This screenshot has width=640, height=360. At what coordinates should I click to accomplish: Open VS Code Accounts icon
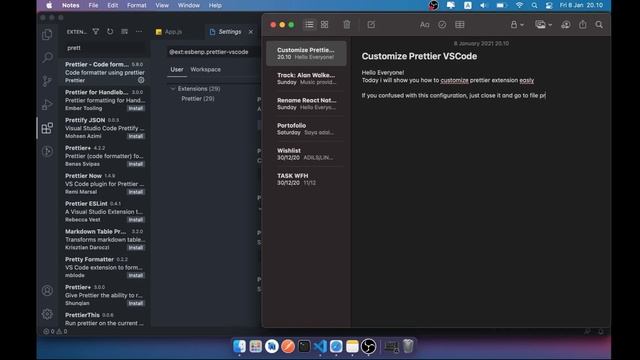coord(47,291)
